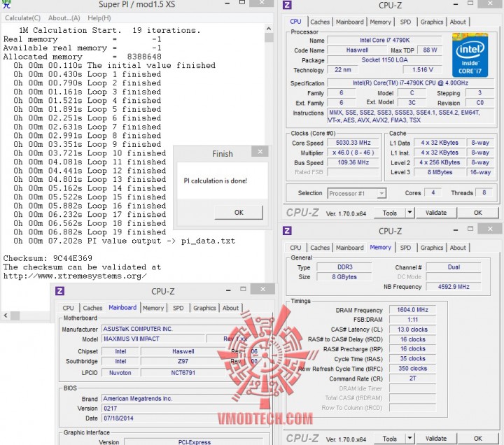The width and height of the screenshot is (504, 445).
Task: Click the CAS# Latency 13.0 clocks value
Action: point(412,330)
